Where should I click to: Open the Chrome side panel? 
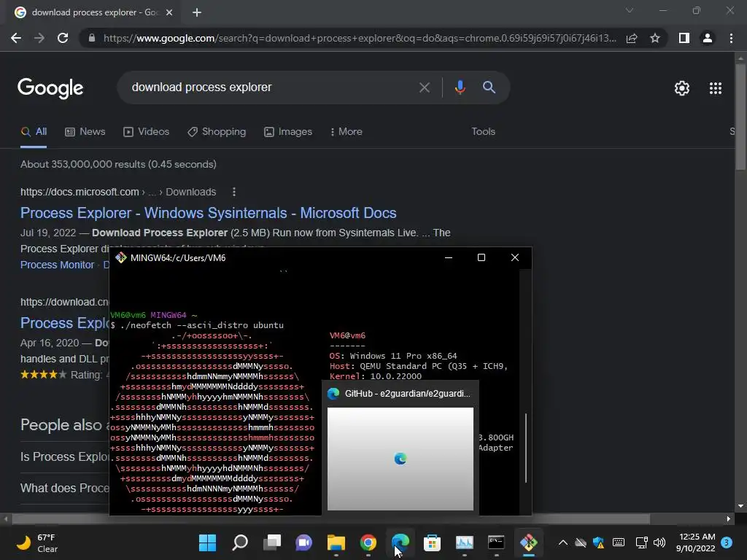[684, 38]
